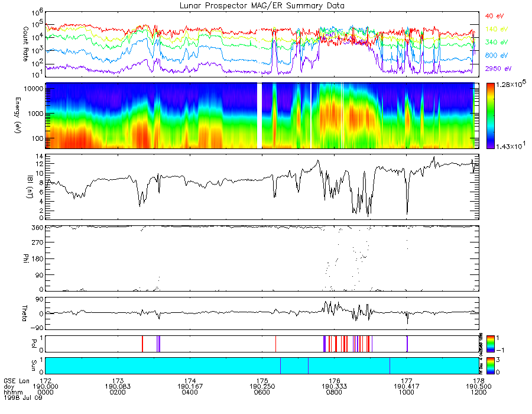
Task: Click the GSE longitude tick '175'
Action: coord(262,381)
